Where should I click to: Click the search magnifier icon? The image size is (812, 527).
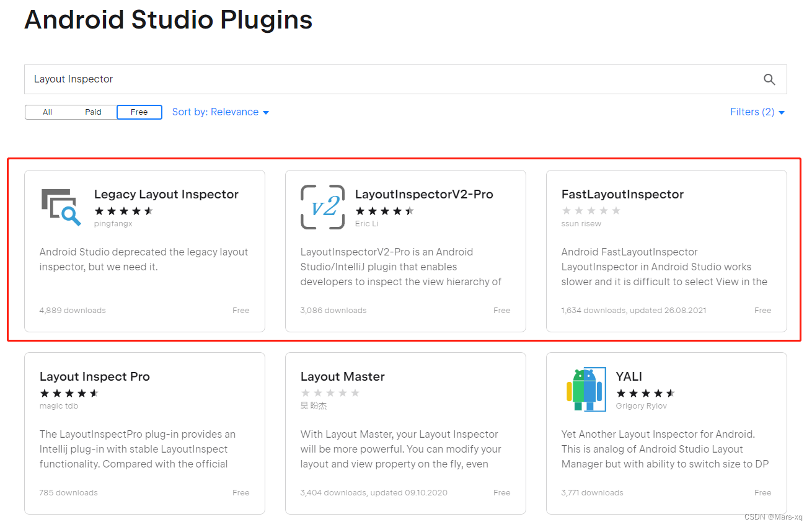pos(769,79)
